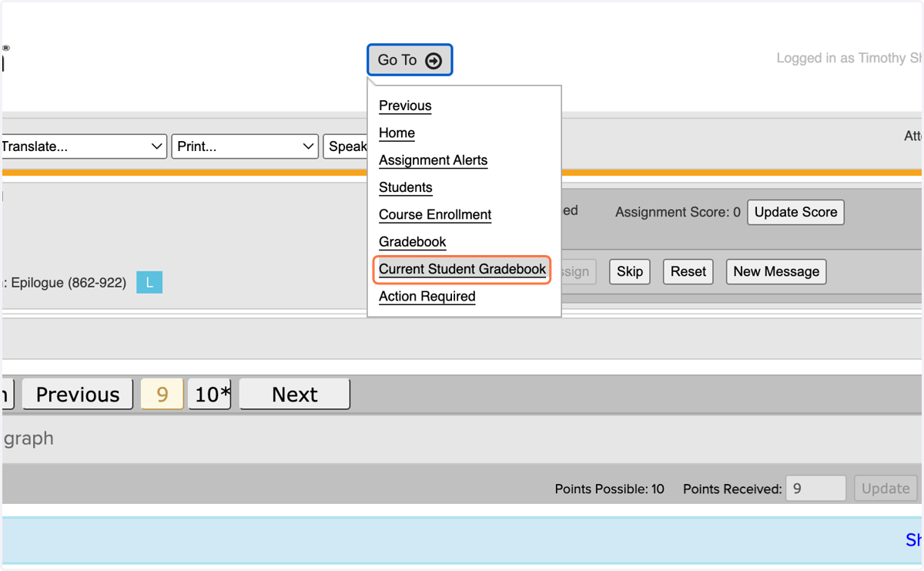Click the Logged in as Timothy text
924x571 pixels.
[x=849, y=59]
